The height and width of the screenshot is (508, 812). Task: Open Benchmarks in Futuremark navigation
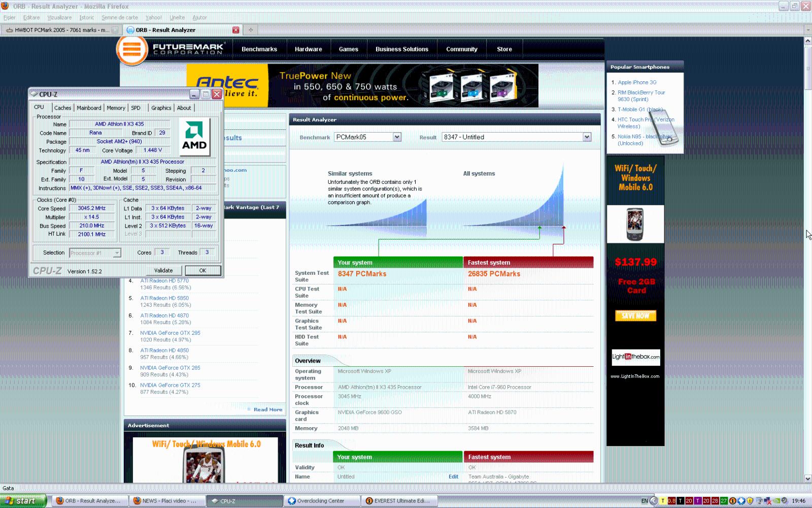259,49
